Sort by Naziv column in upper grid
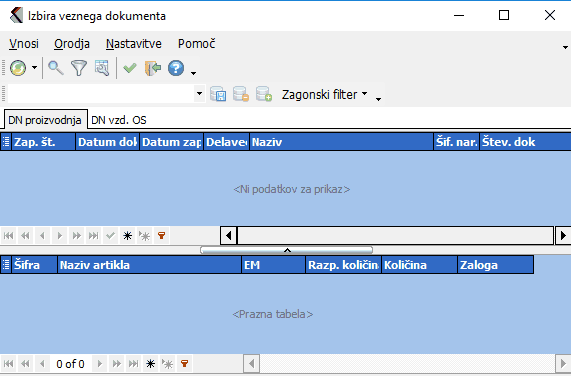 pyautogui.click(x=341, y=142)
